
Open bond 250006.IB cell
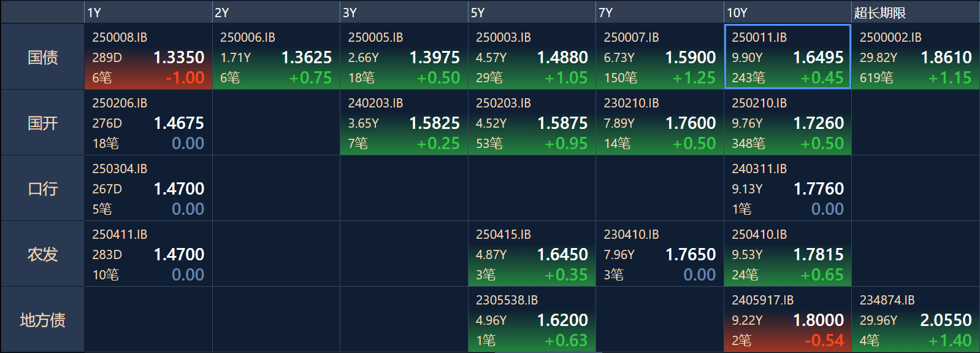click(276, 57)
